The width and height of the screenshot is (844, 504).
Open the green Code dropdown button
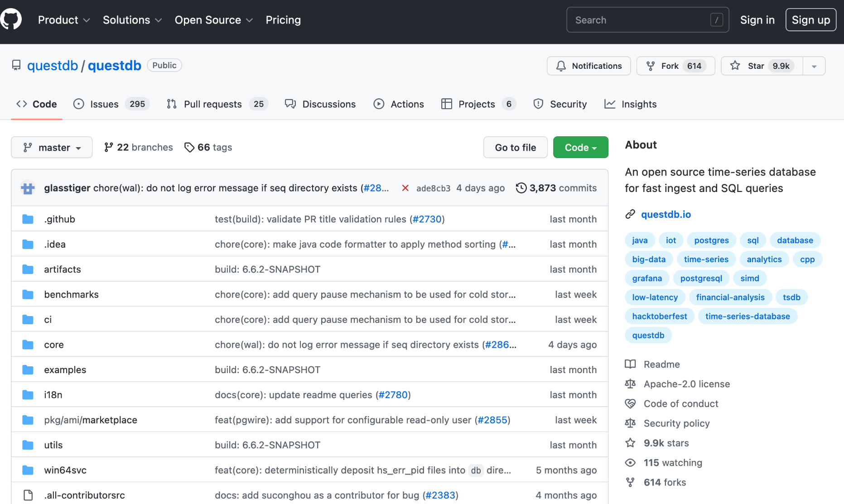point(581,147)
